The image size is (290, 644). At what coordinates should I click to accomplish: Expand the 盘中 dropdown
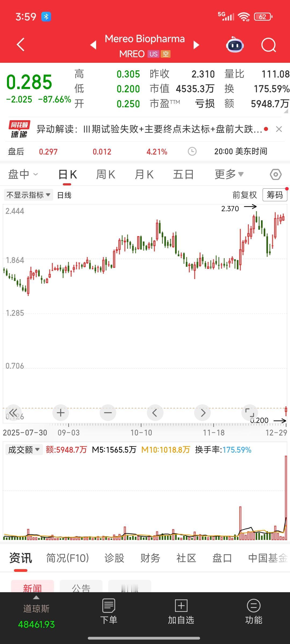pos(23,174)
